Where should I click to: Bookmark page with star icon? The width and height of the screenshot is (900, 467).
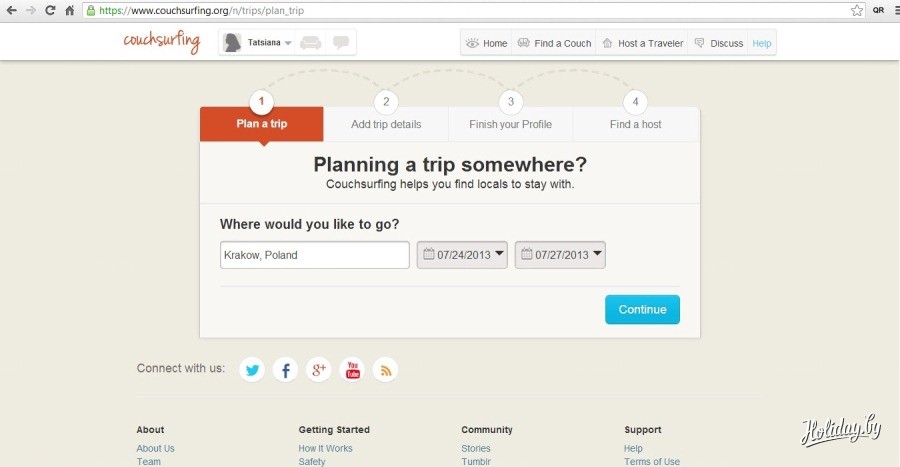[x=857, y=10]
